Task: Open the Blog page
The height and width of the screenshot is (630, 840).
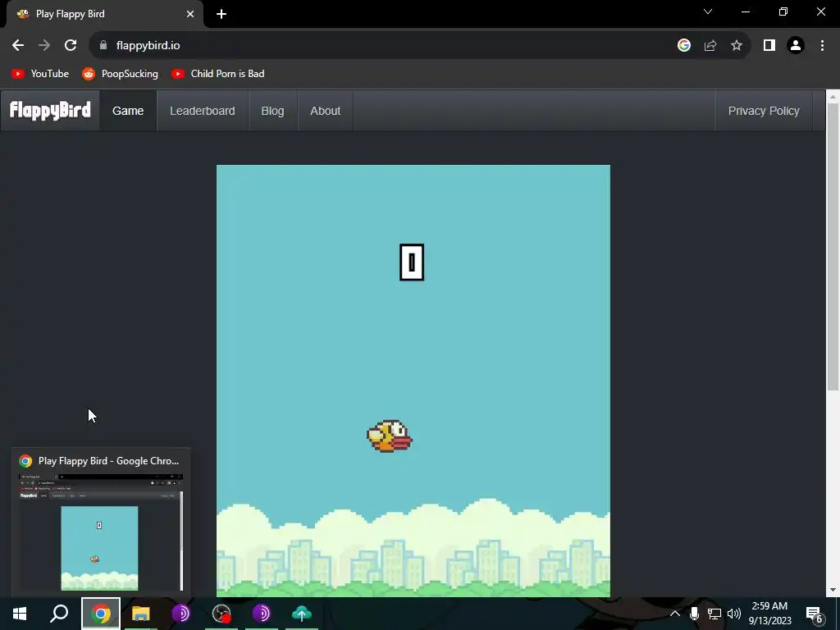Action: click(272, 111)
